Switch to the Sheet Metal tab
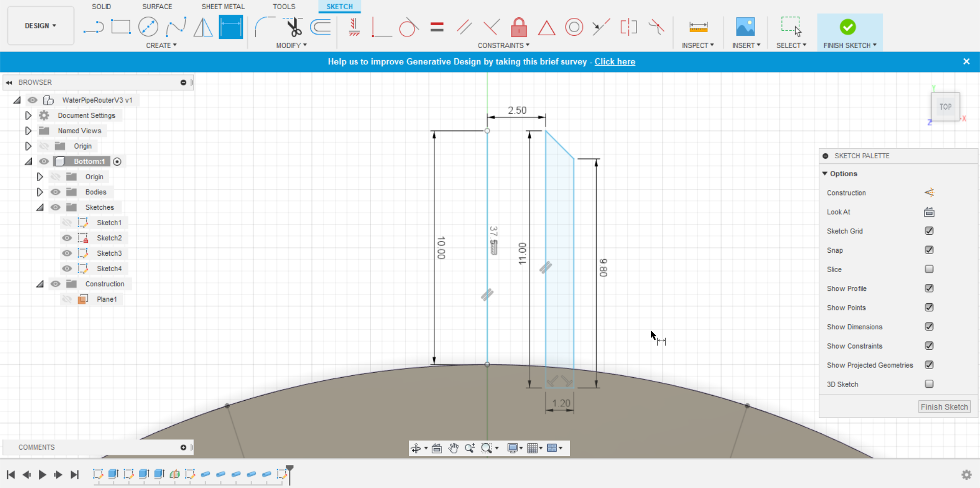The image size is (980, 488). tap(223, 6)
